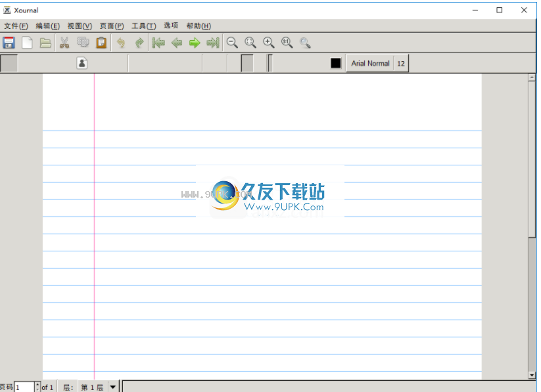This screenshot has height=392, width=541.
Task: Zoom out with the minus magnifier
Action: pyautogui.click(x=233, y=43)
